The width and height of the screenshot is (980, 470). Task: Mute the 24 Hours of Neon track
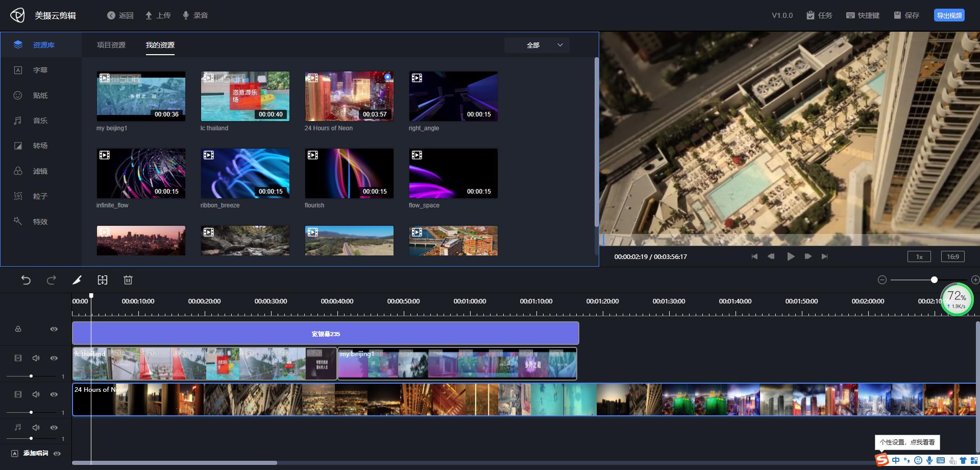pos(36,394)
